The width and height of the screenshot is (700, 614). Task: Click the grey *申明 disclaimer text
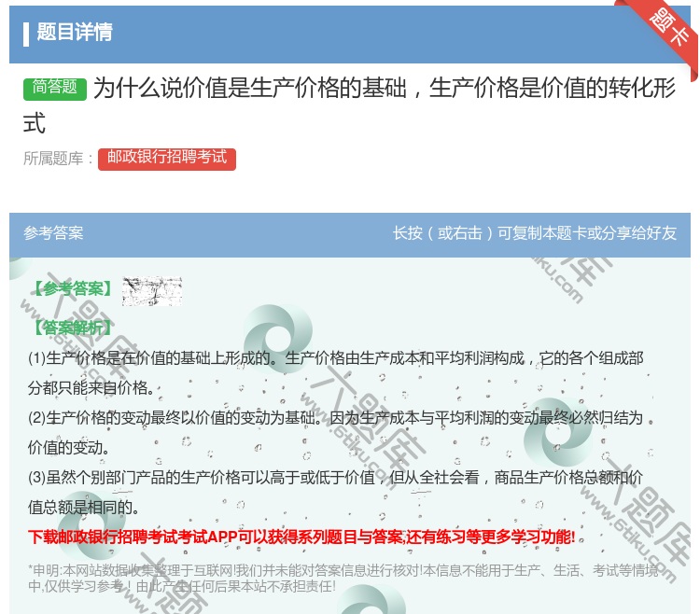[x=343, y=579]
